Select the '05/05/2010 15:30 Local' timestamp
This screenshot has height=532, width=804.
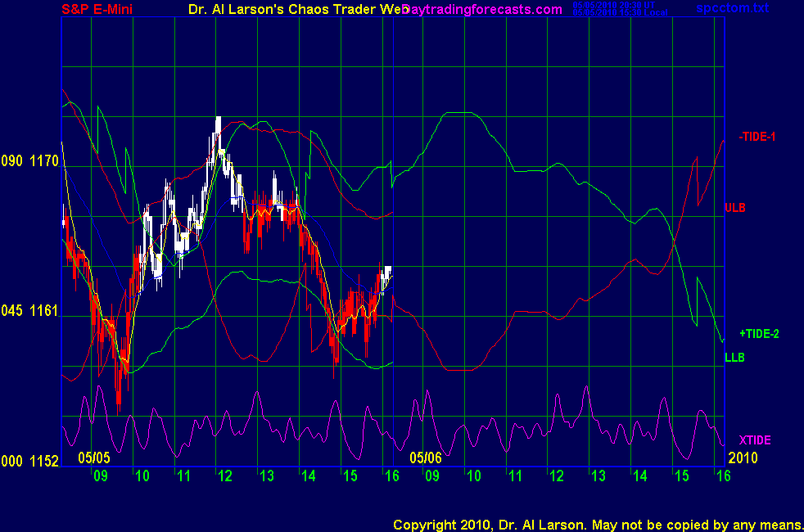coord(621,12)
